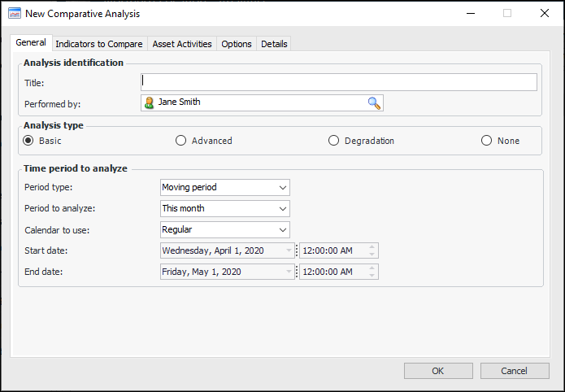Click the Comparative Analysis window title icon
Screen dimensions: 565x392
(14, 13)
